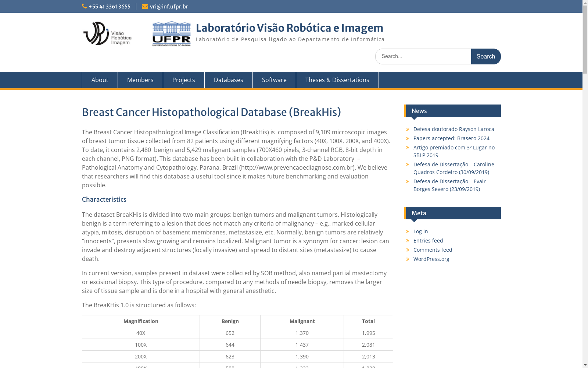Click the 2,013 total cell
The width and height of the screenshot is (588, 368).
pyautogui.click(x=368, y=357)
